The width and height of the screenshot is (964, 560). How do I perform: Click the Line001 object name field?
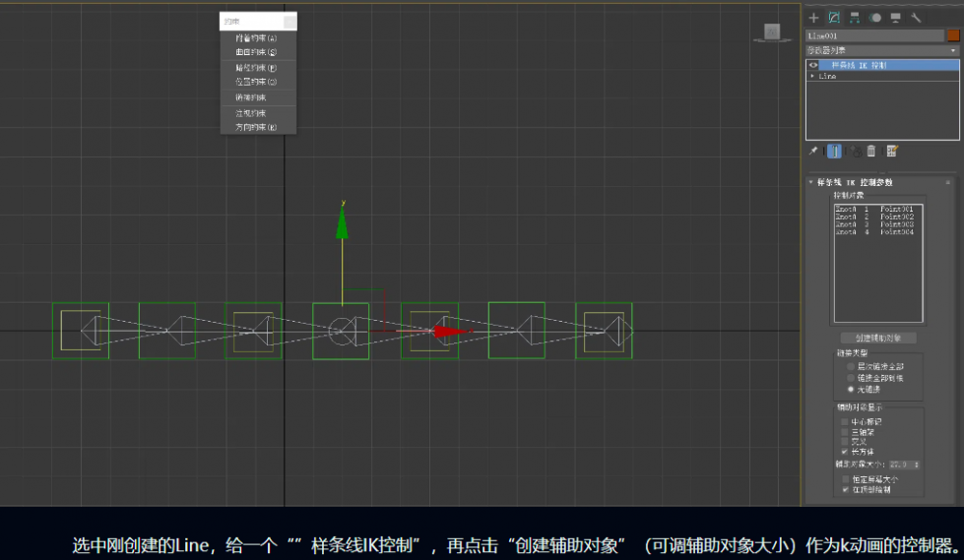click(874, 35)
